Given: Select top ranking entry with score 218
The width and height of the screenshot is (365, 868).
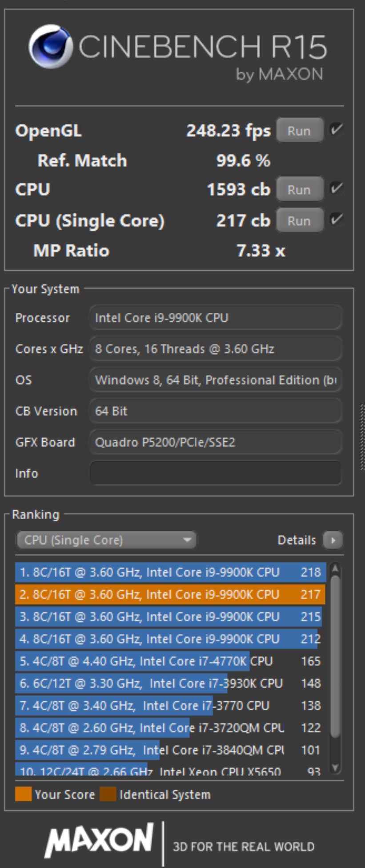Looking at the screenshot, I should click(170, 572).
